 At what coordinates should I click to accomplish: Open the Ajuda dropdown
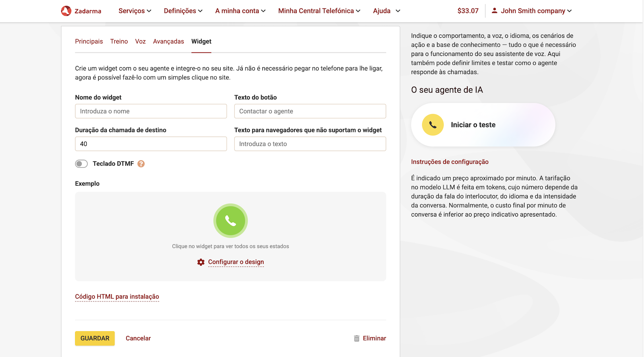click(x=386, y=11)
